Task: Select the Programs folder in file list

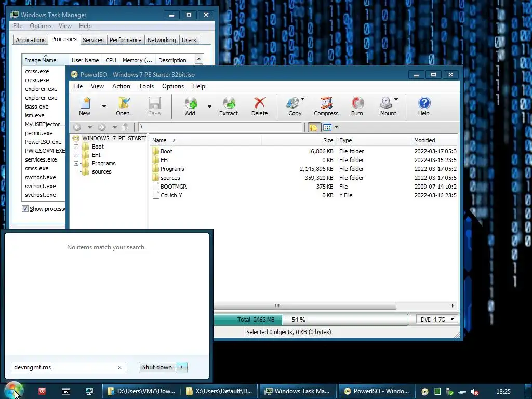Action: click(x=172, y=169)
